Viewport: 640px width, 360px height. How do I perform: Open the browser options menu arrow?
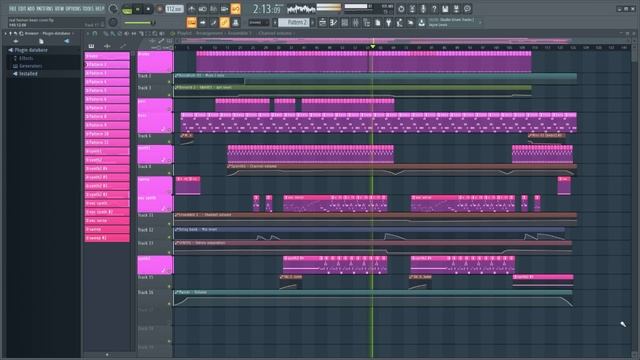click(6, 33)
